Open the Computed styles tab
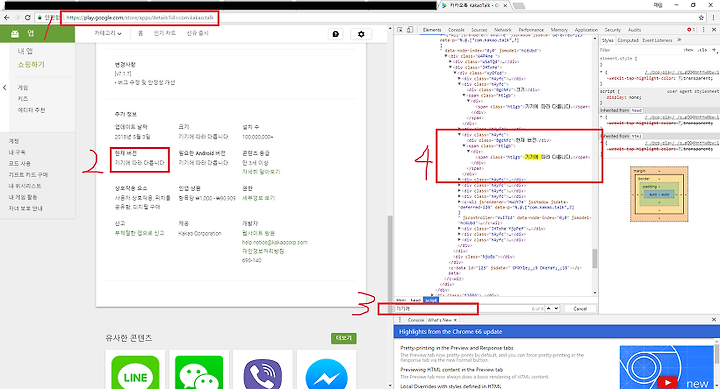This screenshot has width=720, height=389. click(628, 40)
